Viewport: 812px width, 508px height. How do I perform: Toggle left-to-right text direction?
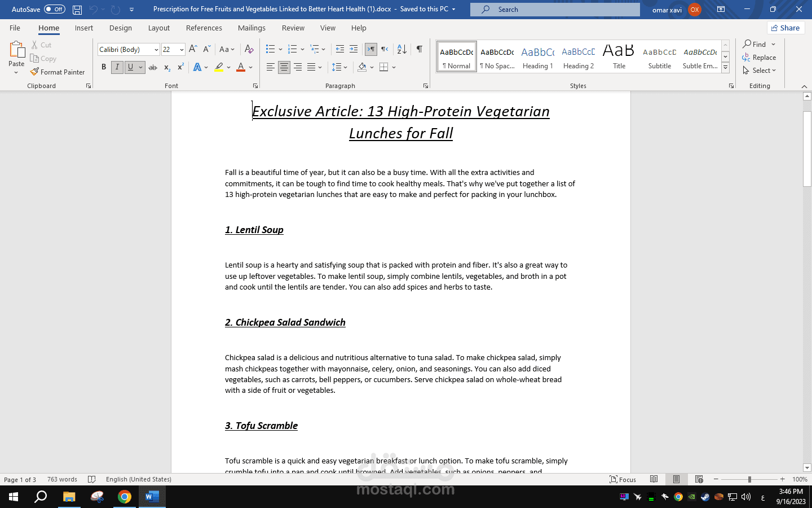pyautogui.click(x=371, y=49)
